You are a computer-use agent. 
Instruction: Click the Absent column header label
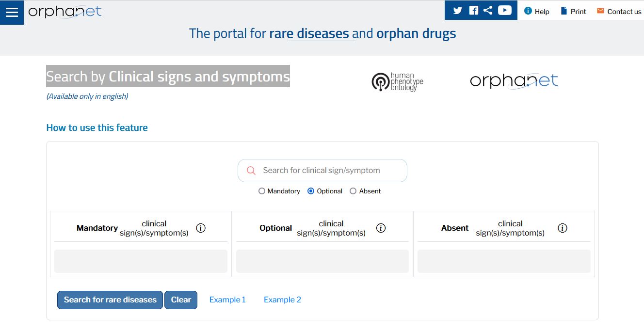(455, 228)
